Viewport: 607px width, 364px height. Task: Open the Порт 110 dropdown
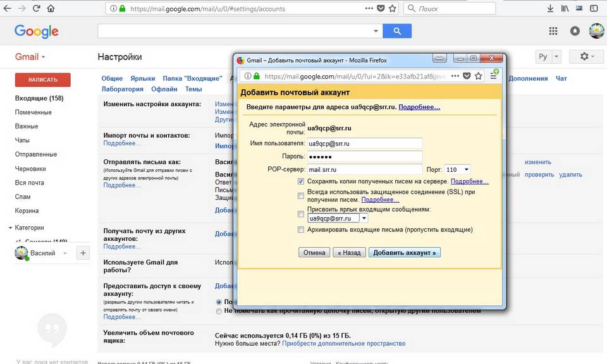coord(457,169)
